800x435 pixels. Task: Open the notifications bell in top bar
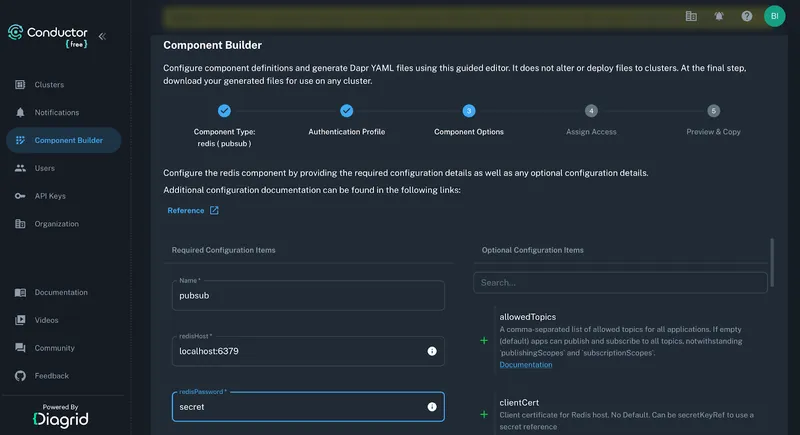tap(719, 16)
